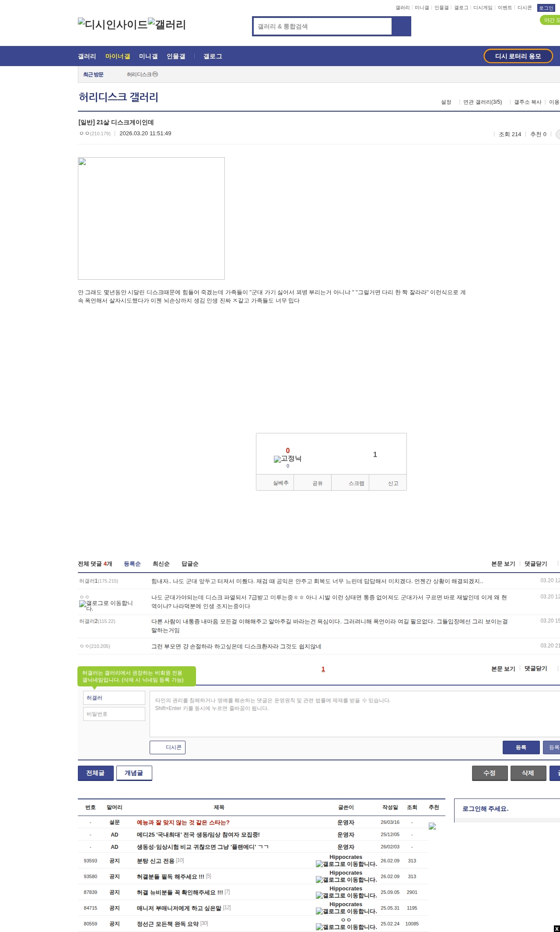
Task: Switch to the 전체글 list tab
Action: coord(96,773)
